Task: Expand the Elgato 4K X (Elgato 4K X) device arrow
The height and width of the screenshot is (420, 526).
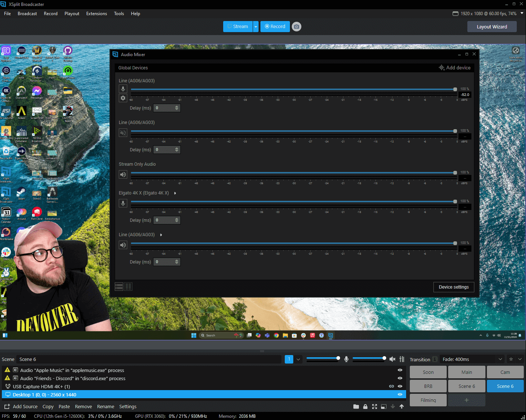Action: 175,193
